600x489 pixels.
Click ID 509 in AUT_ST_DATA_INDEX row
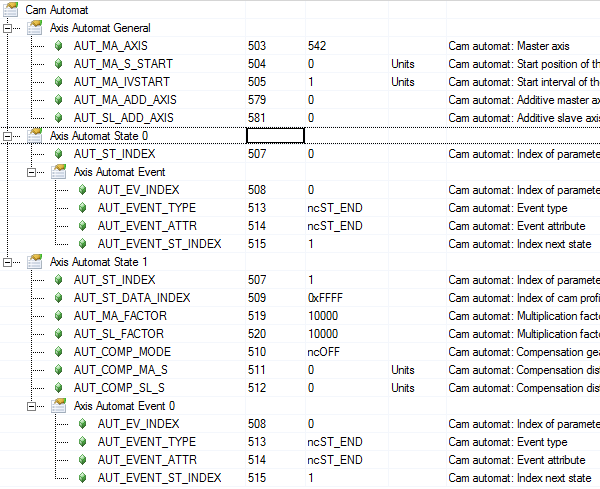[257, 297]
